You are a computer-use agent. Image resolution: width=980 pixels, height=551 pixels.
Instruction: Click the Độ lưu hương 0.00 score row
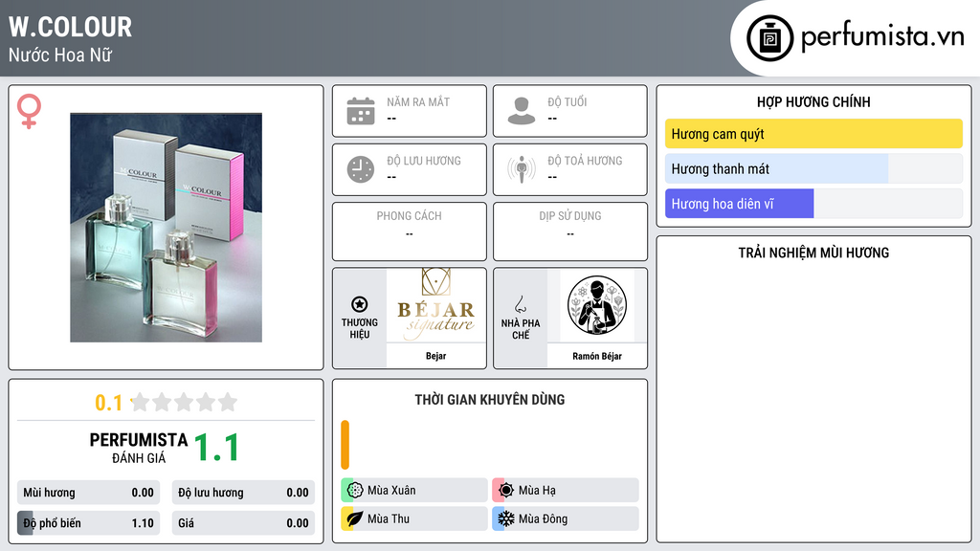click(243, 493)
